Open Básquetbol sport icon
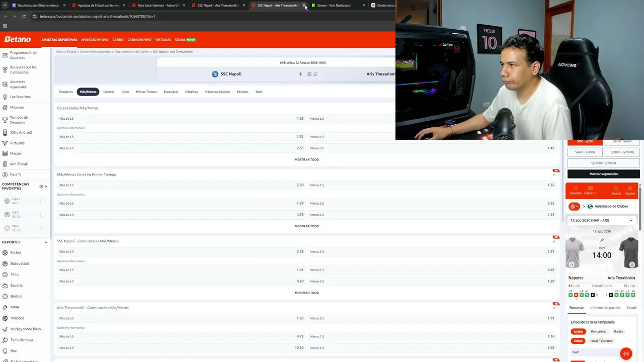This screenshot has width=644, height=362. pos(5,263)
